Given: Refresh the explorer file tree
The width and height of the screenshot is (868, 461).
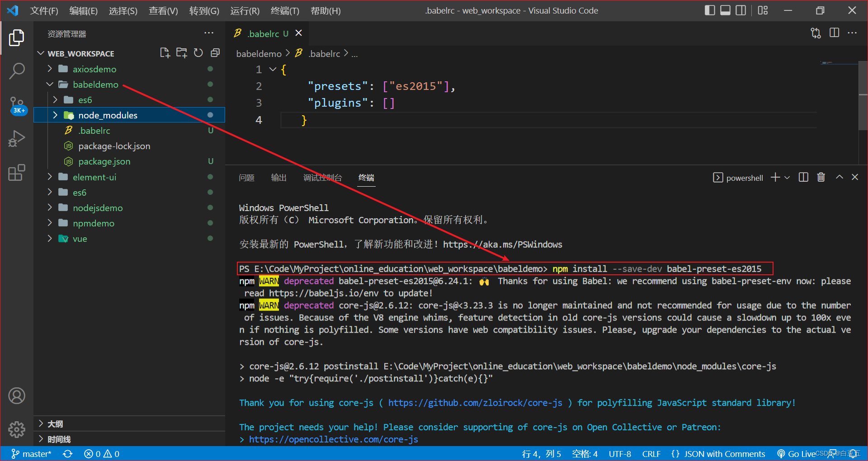Looking at the screenshot, I should (x=198, y=53).
